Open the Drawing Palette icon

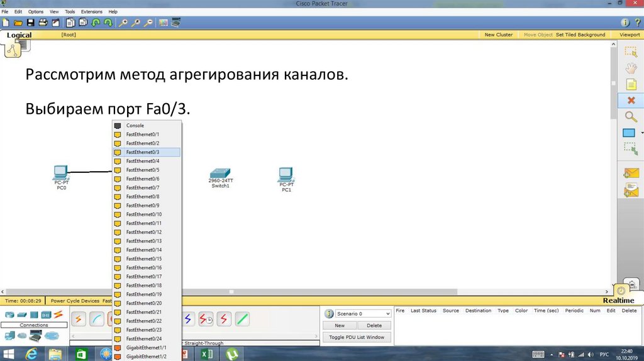[164, 23]
